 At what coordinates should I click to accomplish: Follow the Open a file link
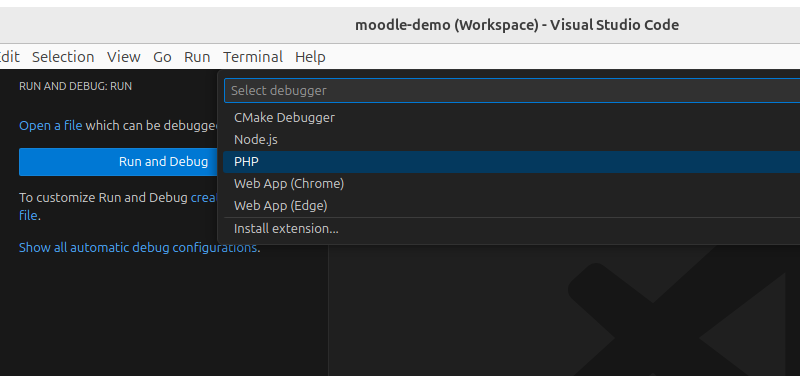click(51, 126)
